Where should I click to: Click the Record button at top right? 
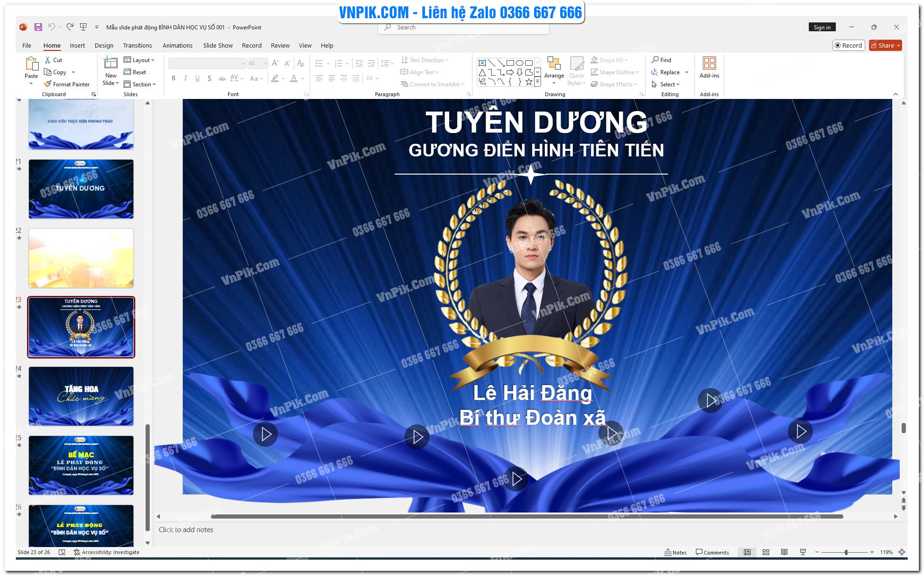coord(848,45)
